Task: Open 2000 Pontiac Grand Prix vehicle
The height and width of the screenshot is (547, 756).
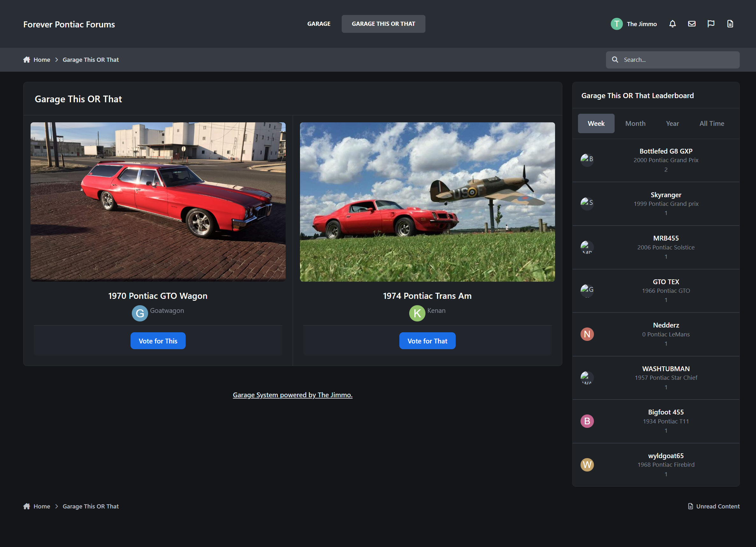Action: [x=666, y=160]
